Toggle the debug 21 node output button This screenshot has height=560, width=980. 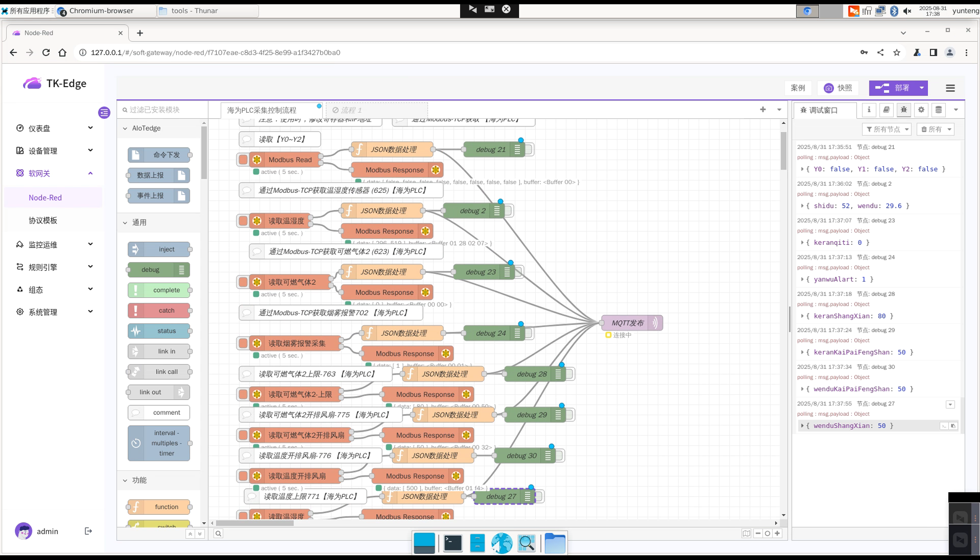tap(529, 150)
